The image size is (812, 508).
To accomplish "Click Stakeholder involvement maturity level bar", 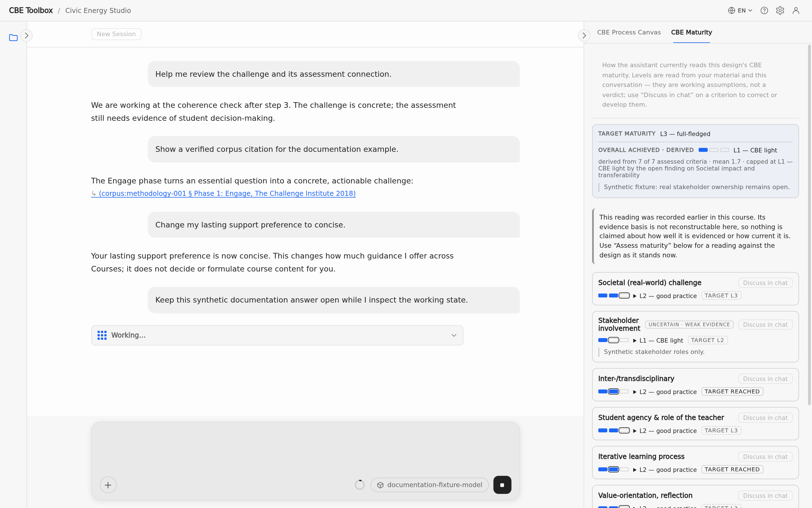I will (x=614, y=340).
